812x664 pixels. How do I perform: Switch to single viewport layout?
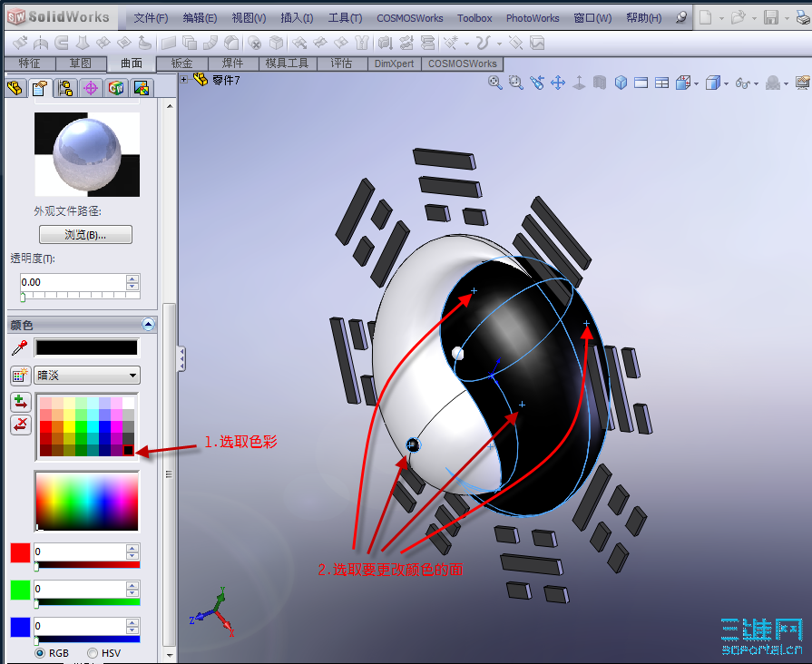(x=641, y=83)
